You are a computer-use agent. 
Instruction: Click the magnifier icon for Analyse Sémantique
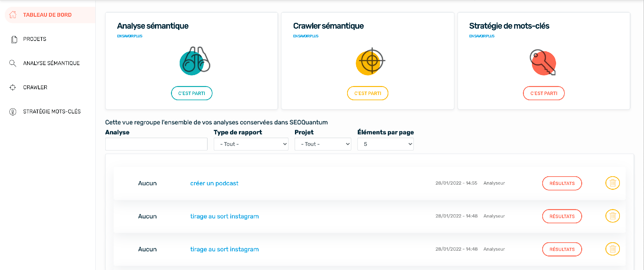pos(13,63)
